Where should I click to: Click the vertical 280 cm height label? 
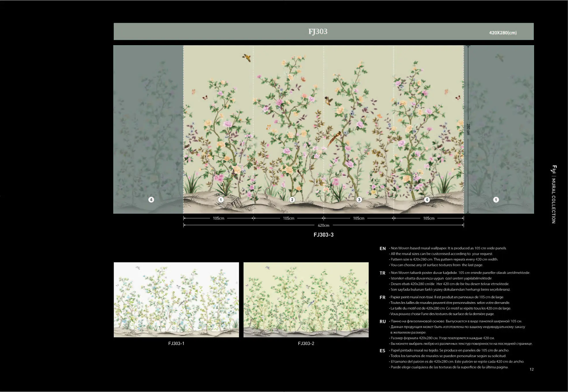pyautogui.click(x=468, y=129)
